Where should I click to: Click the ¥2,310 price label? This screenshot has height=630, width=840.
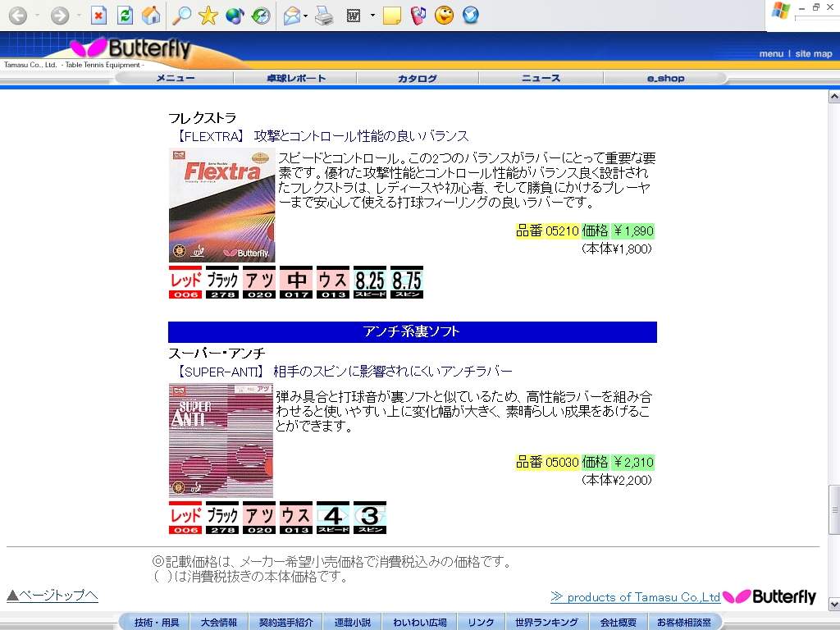click(x=633, y=462)
